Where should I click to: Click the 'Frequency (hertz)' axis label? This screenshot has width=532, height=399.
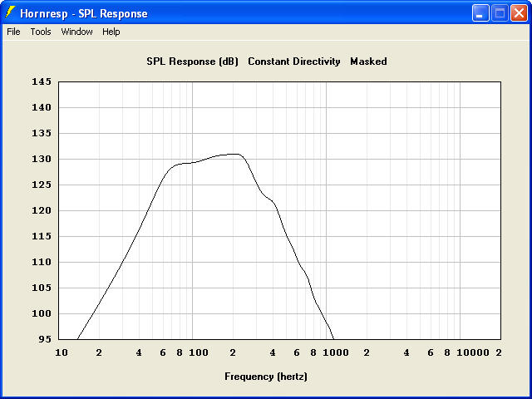266,377
